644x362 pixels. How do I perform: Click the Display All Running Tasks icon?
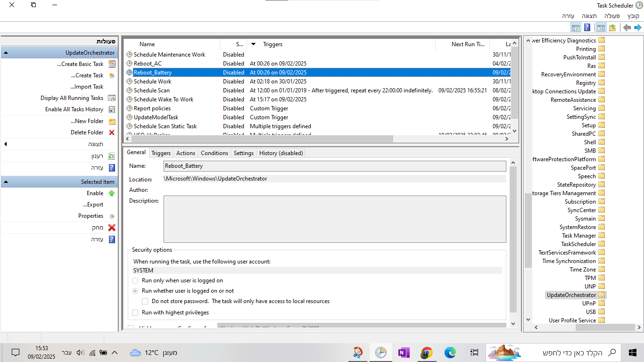point(112,98)
